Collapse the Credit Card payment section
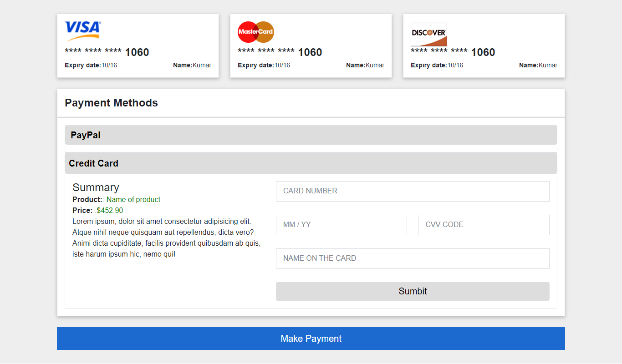 click(x=311, y=163)
